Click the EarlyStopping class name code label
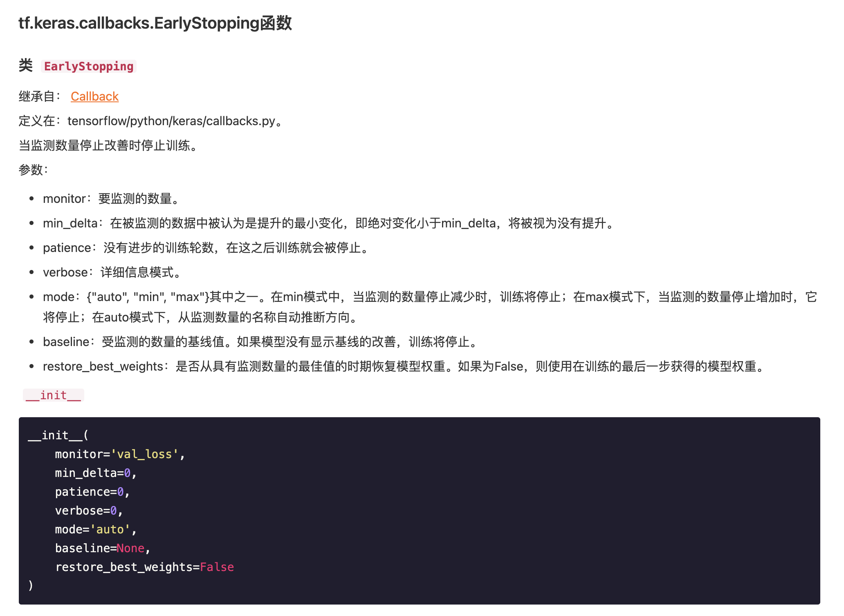The width and height of the screenshot is (844, 616). tap(89, 66)
